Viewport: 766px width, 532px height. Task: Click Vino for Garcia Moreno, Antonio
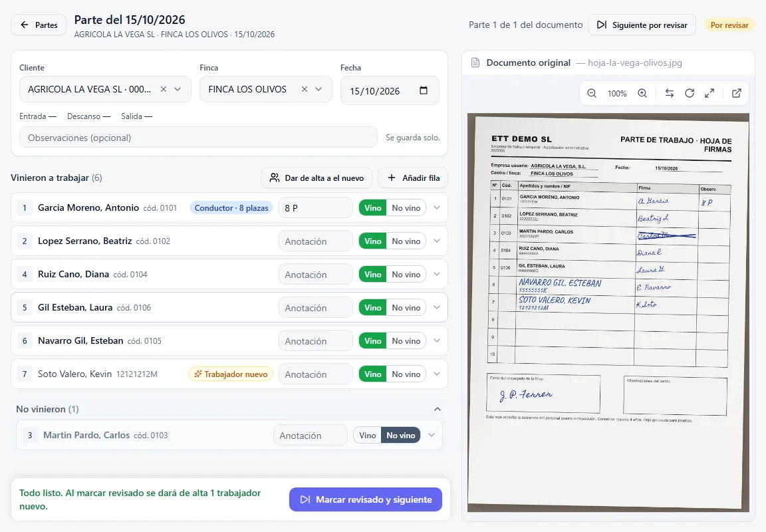[x=373, y=207]
